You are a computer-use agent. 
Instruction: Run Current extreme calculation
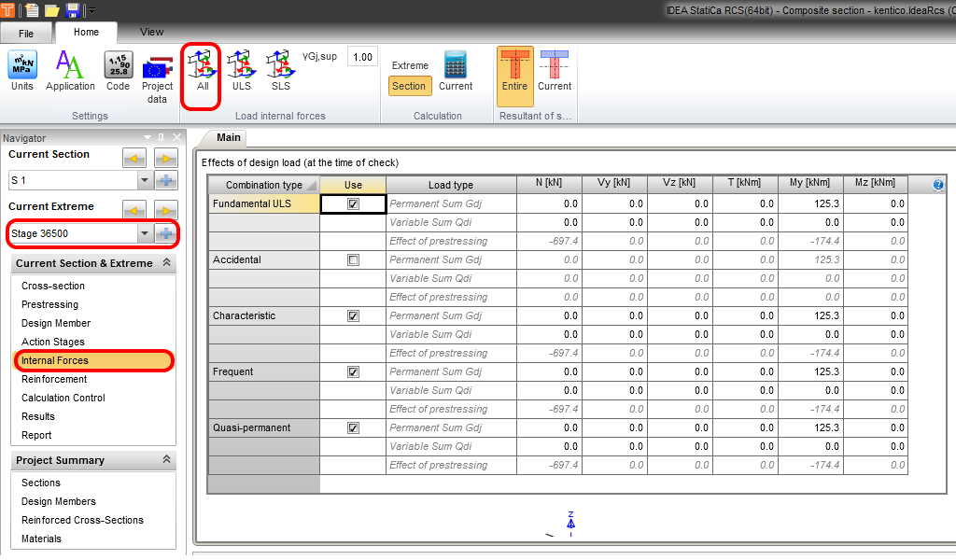tap(456, 72)
